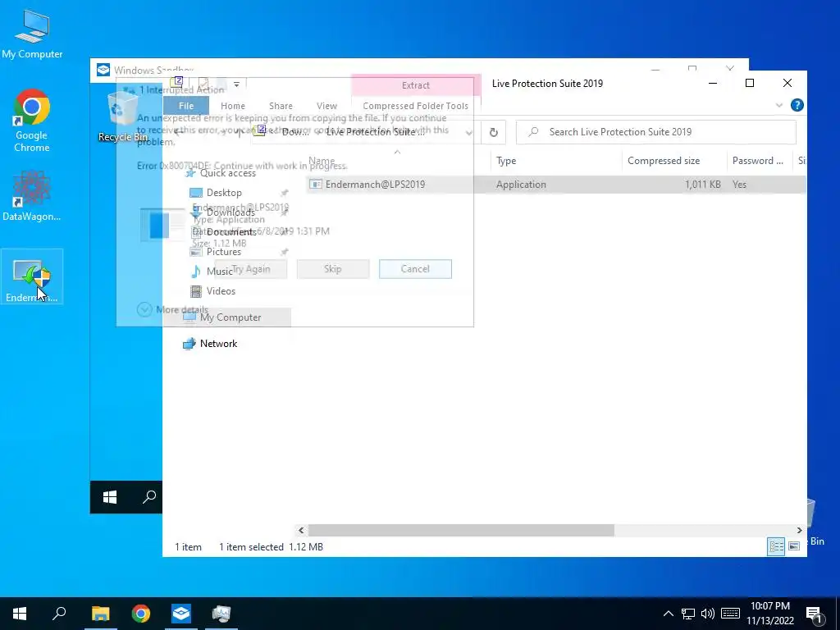Open the View ribbon tab
This screenshot has width=840, height=630.
click(x=326, y=106)
